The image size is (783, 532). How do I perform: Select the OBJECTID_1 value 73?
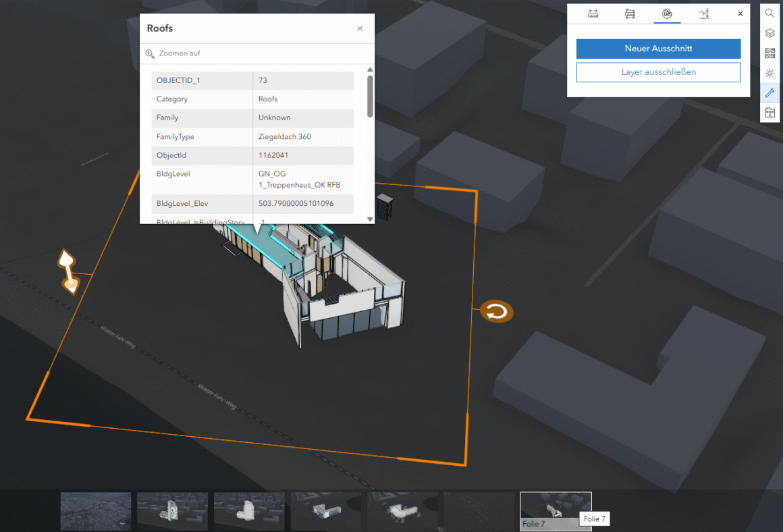coord(263,80)
